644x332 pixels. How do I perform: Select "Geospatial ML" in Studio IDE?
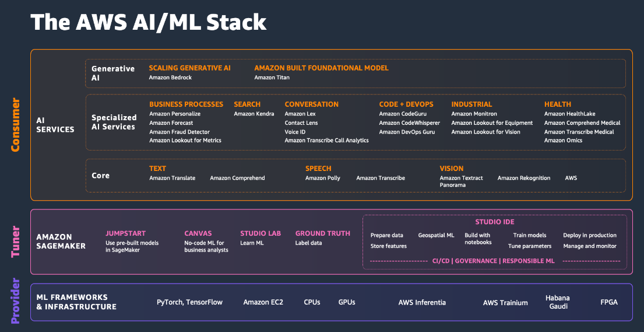pyautogui.click(x=436, y=235)
